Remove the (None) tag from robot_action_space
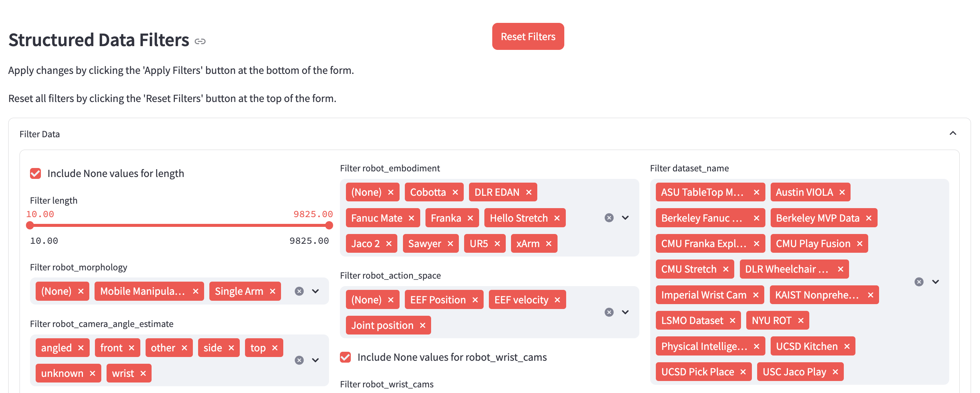Viewport: 980px width, 393px height. click(391, 300)
